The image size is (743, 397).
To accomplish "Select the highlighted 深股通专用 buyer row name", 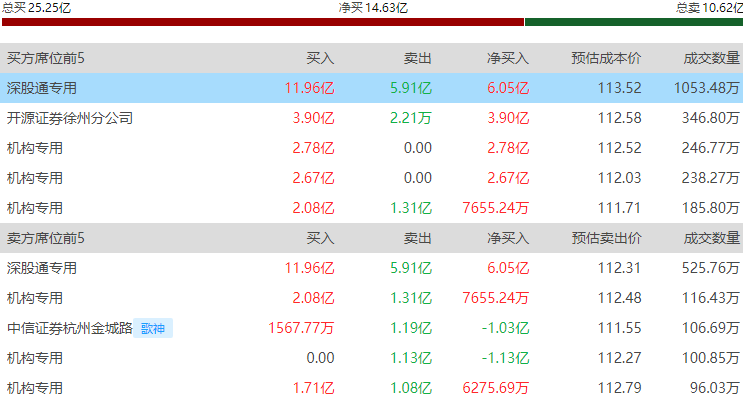I will coord(42,88).
